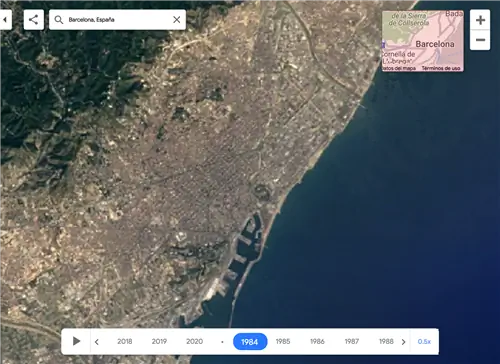This screenshot has width=500, height=364.
Task: Go to later years with right chevron
Action: [403, 342]
